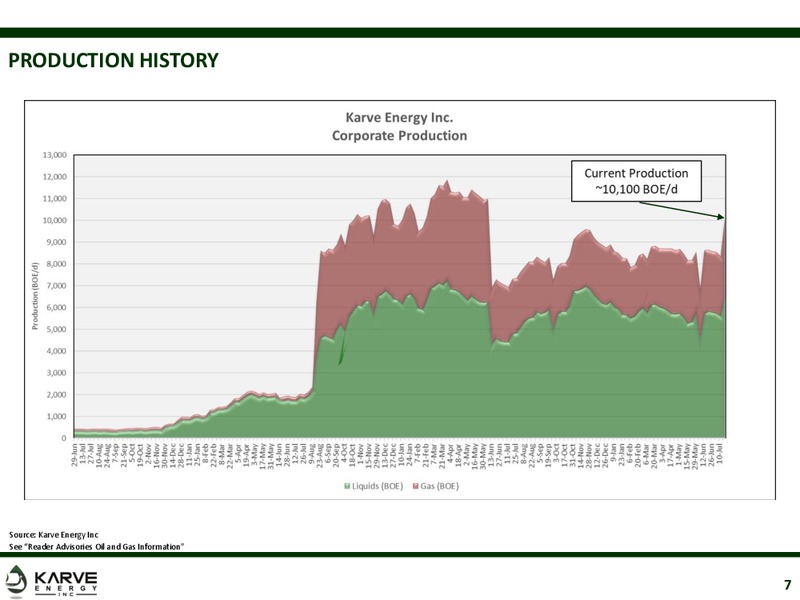Click the 6,000 y-axis label

coord(56,308)
